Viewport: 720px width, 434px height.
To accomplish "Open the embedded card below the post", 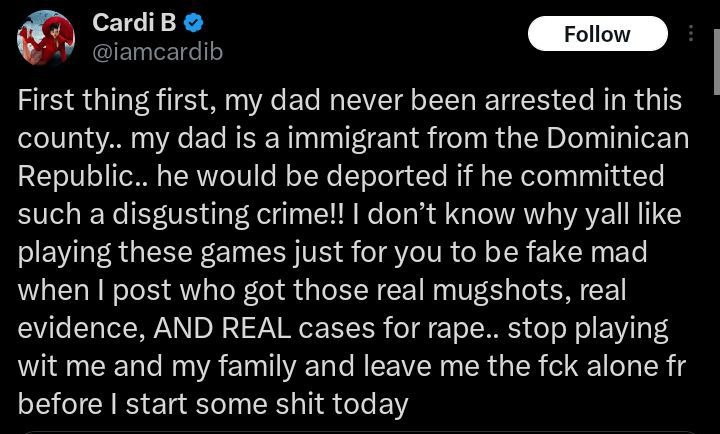I will click(360, 431).
